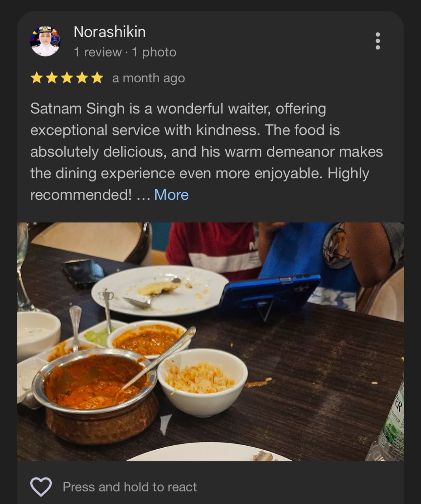Viewport: 421px width, 504px height.
Task: Click the third yellow rating star
Action: tap(67, 78)
